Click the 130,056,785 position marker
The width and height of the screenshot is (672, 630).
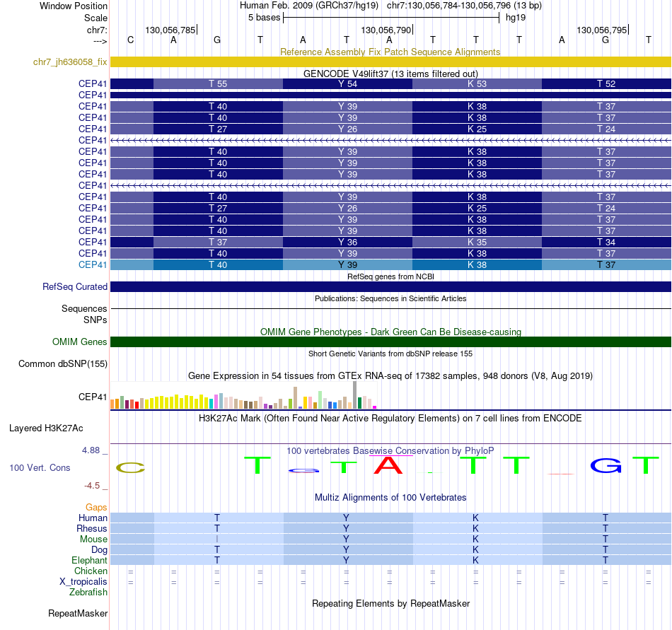(170, 30)
